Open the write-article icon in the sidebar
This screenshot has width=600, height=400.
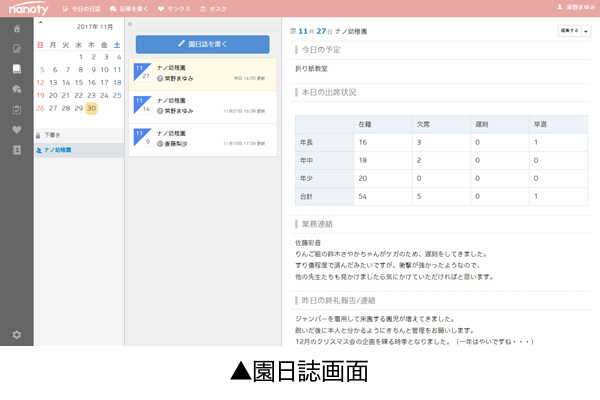click(16, 49)
